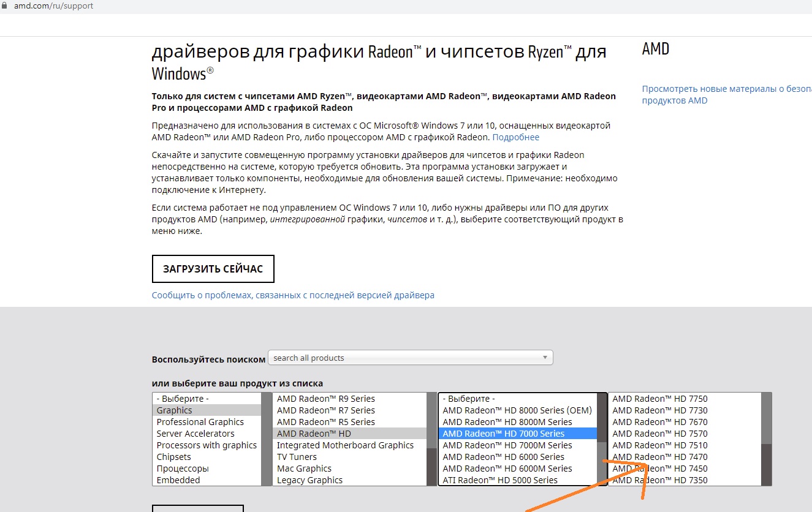
Task: Click the Radeon series list scrollbar
Action: click(432, 439)
